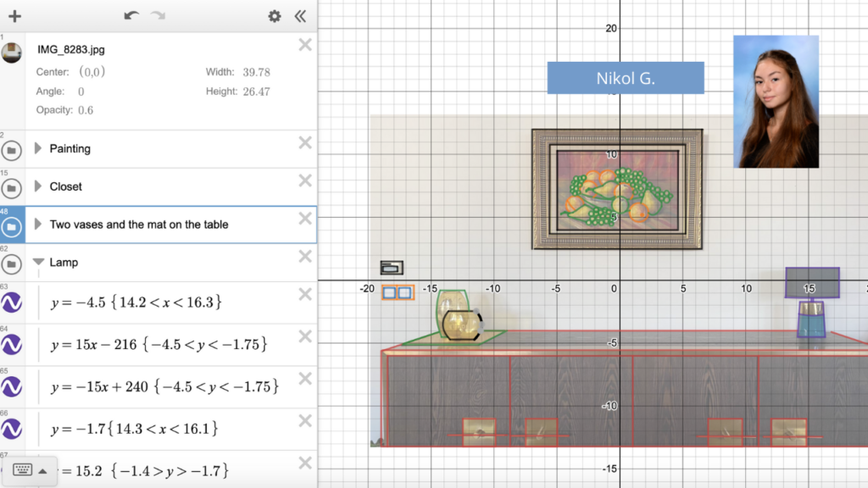Click the Nikol G. name banner
The width and height of the screenshot is (868, 488).
pyautogui.click(x=626, y=78)
